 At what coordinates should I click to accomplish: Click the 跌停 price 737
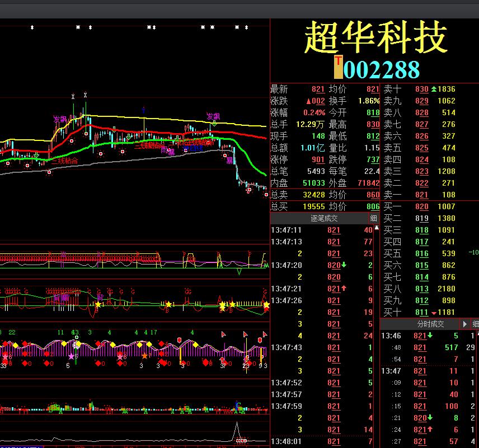click(x=373, y=159)
